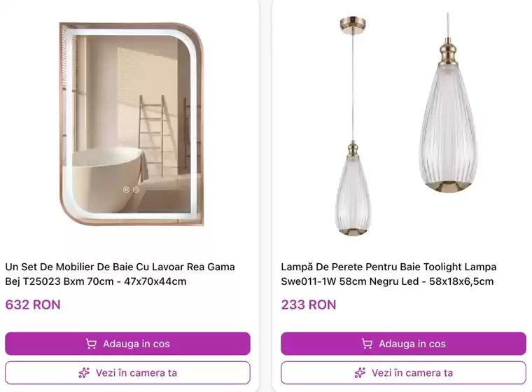Click the sparkle icon for the Rea Gama set
Screen dimensions: 532x392
(x=84, y=372)
